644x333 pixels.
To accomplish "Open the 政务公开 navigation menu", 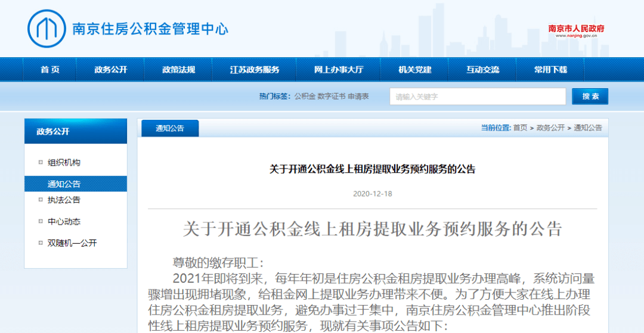I will click(x=110, y=70).
